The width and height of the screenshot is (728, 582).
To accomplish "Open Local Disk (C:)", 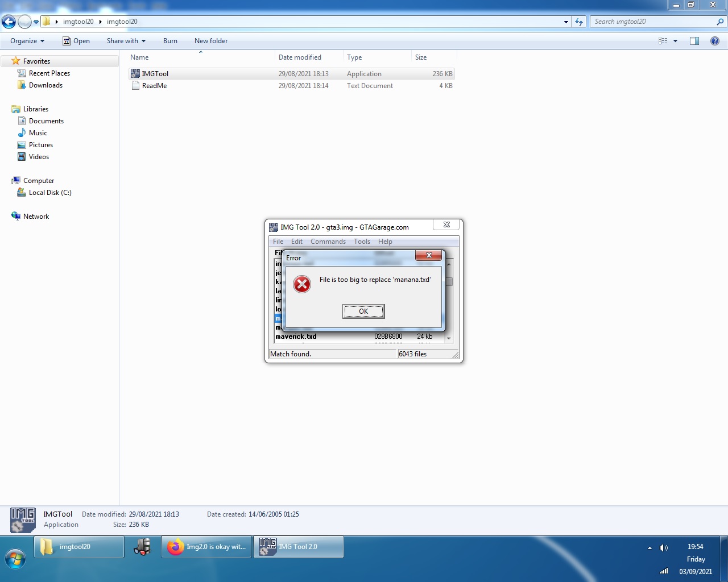I will [x=50, y=193].
